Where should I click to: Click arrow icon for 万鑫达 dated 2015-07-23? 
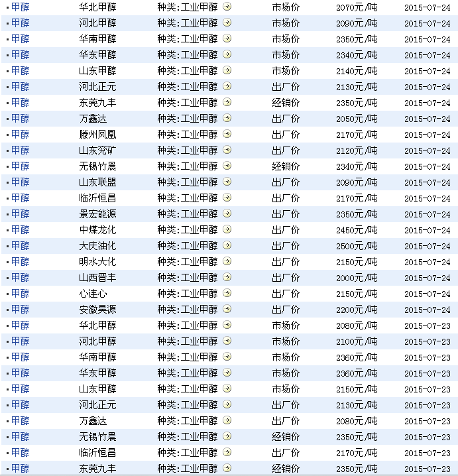click(227, 420)
